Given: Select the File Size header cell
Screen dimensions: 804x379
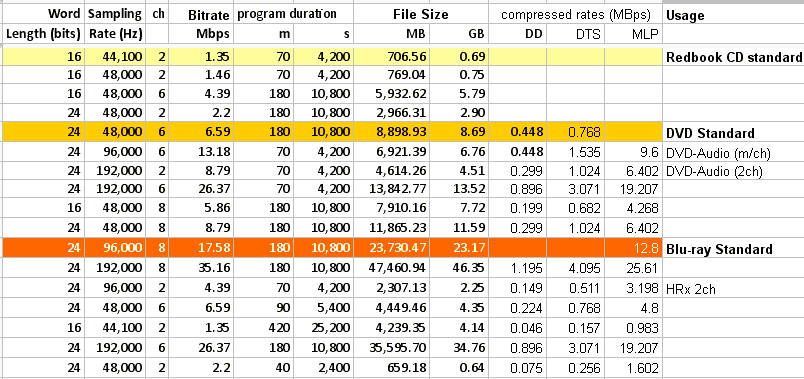Looking at the screenshot, I should [420, 15].
